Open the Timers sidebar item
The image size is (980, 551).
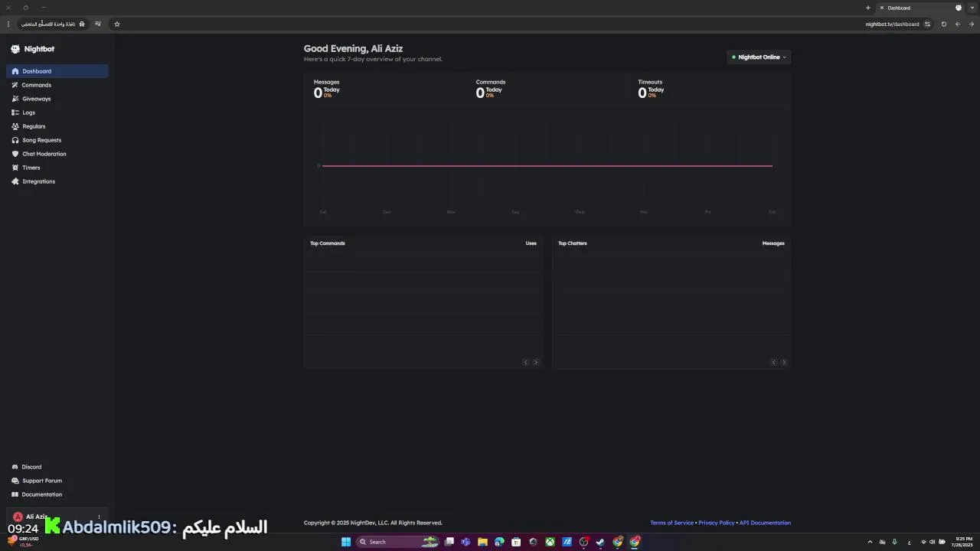[x=57, y=168]
